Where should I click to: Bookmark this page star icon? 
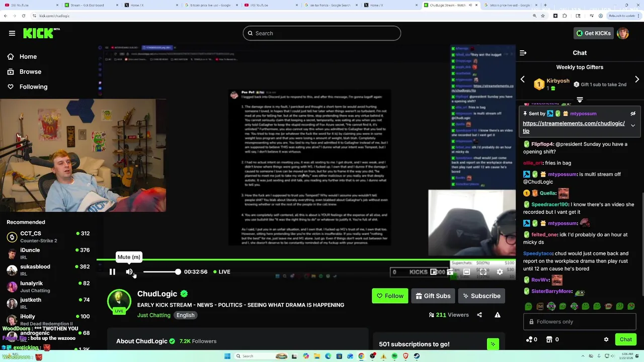[543, 16]
